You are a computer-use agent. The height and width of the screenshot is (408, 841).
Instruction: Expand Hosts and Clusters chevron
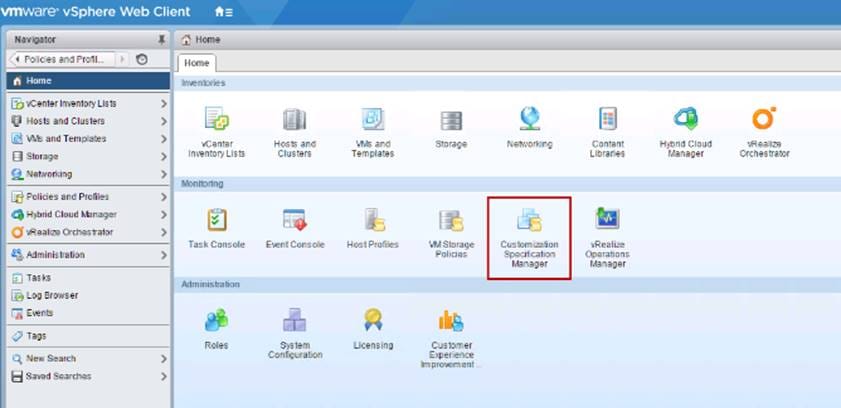[164, 121]
